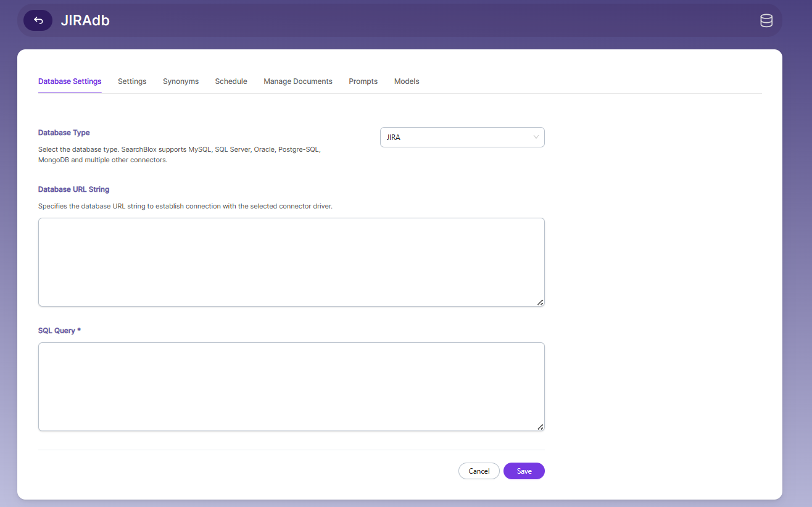
Task: Click the 'Select the database type' description text
Action: coord(180,155)
